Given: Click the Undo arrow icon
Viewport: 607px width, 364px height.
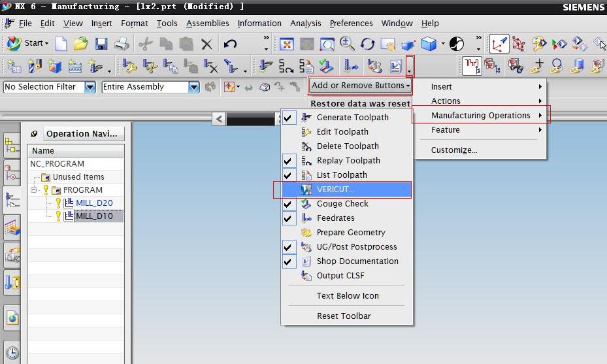Looking at the screenshot, I should 230,44.
